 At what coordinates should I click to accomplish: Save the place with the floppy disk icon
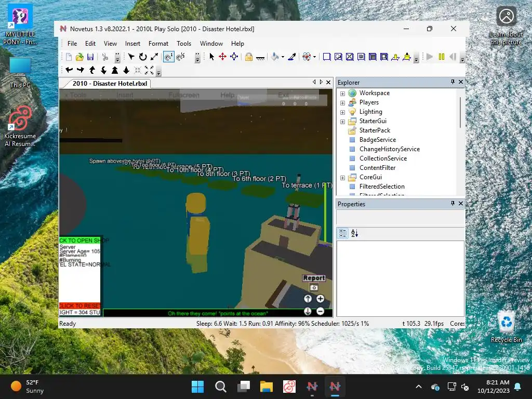(x=90, y=57)
